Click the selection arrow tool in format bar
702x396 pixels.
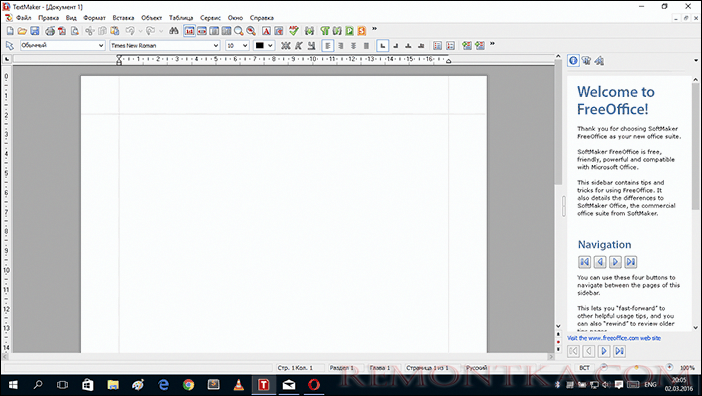(9, 45)
